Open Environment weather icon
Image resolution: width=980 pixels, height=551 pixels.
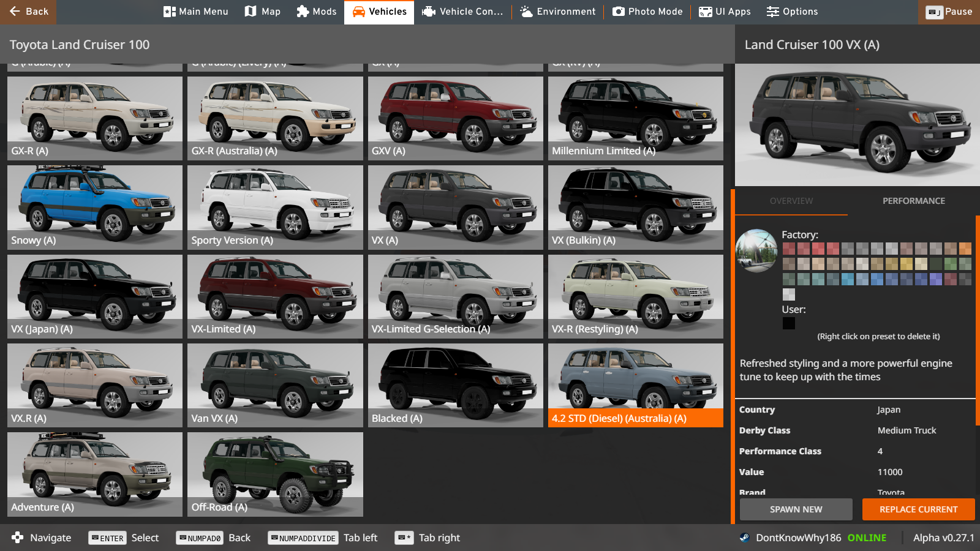[x=526, y=12]
